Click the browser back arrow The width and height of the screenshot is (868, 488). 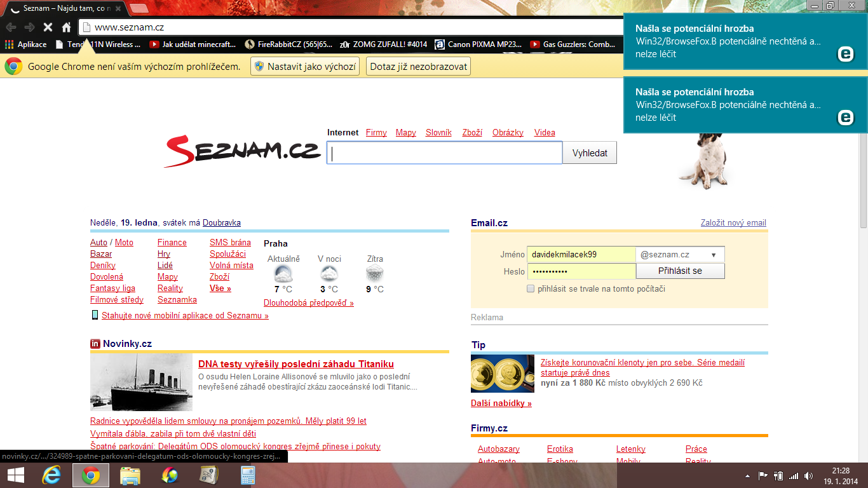pyautogui.click(x=11, y=27)
